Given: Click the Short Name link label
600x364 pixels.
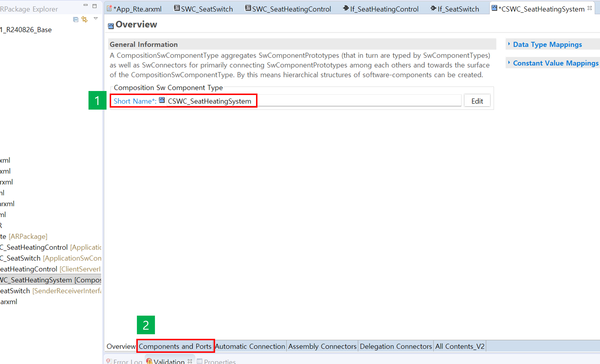Looking at the screenshot, I should coord(135,101).
